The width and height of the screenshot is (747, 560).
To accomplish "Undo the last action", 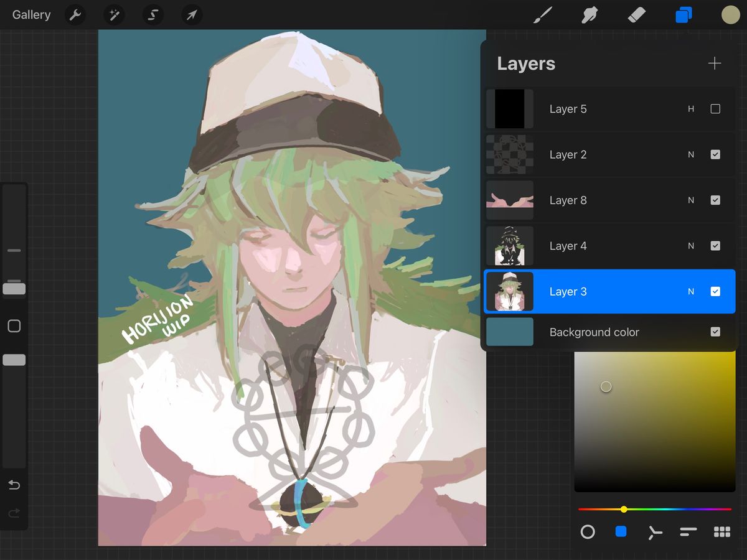I will point(14,485).
